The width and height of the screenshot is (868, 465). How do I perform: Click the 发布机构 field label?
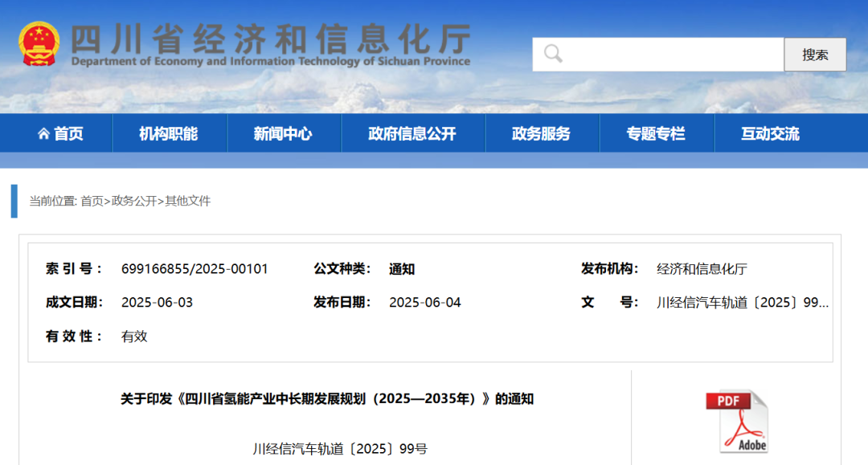[609, 269]
